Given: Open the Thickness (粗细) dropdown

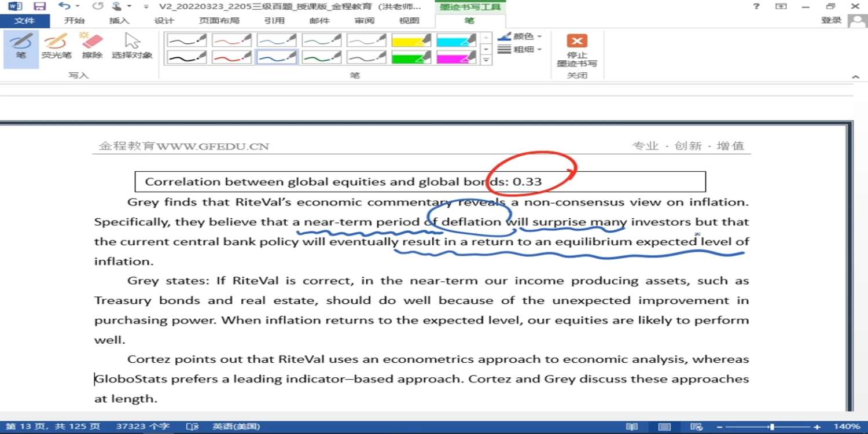Looking at the screenshot, I should pos(520,50).
